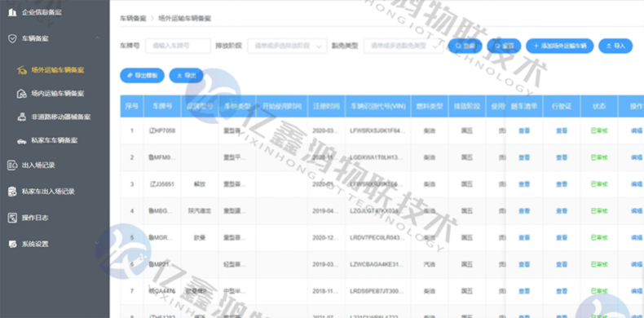Focus the 车牌号 input field
Viewport: 644px width, 318px height.
[178, 46]
